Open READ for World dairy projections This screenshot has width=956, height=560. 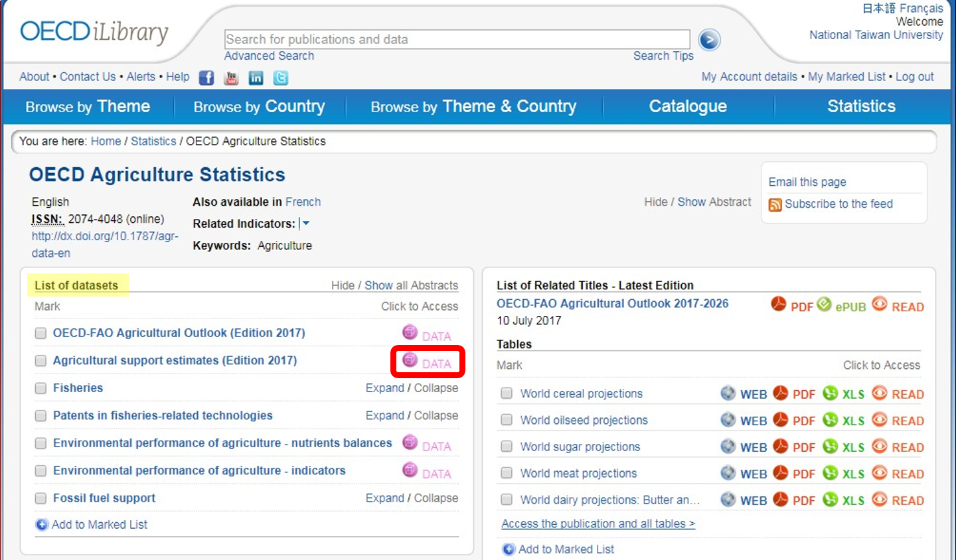click(x=898, y=500)
